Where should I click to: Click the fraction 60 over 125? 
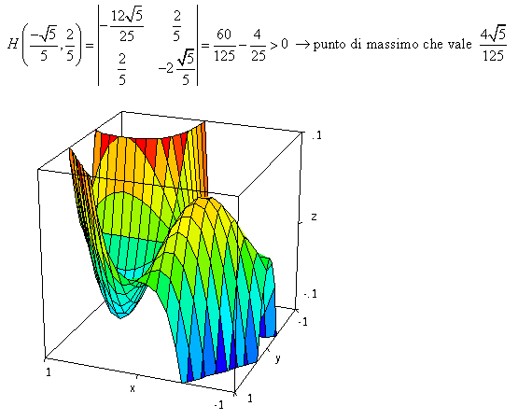pos(224,45)
